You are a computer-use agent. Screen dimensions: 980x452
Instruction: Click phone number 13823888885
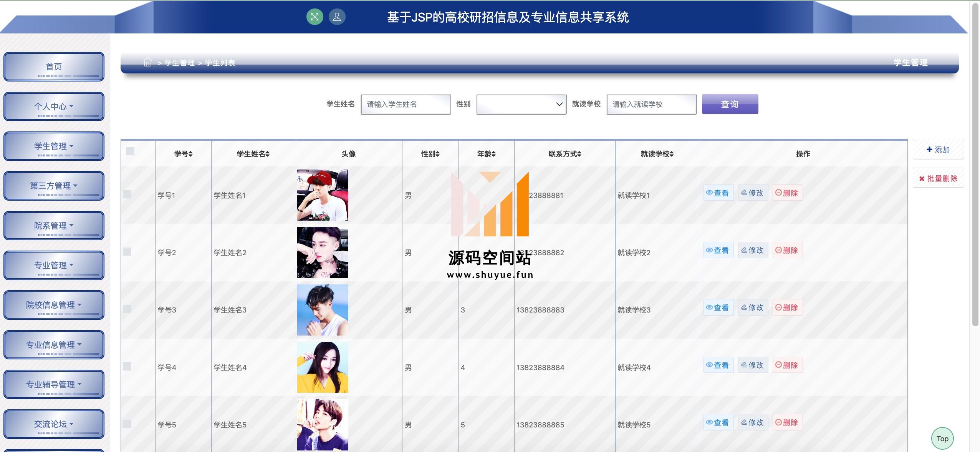[540, 425]
